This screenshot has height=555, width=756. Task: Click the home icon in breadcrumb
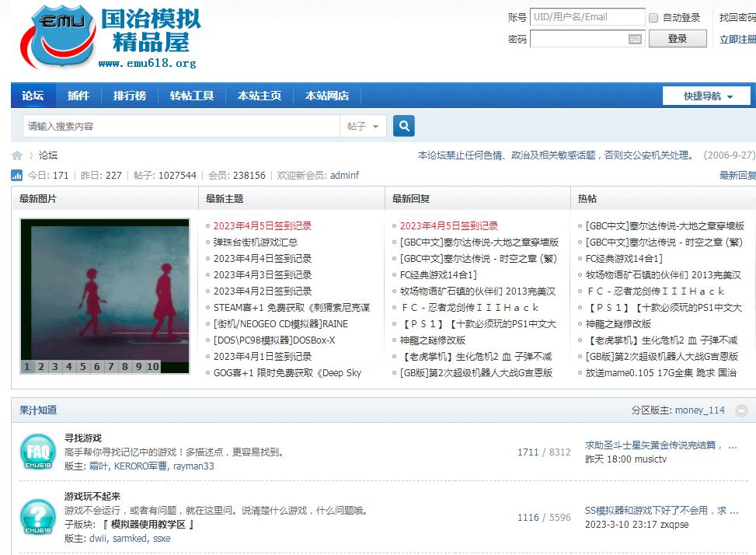pyautogui.click(x=17, y=155)
